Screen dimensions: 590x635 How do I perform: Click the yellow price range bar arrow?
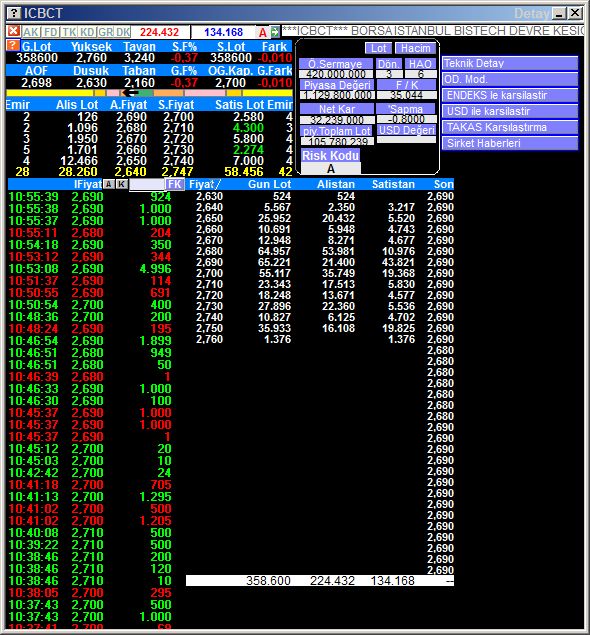(x=130, y=93)
